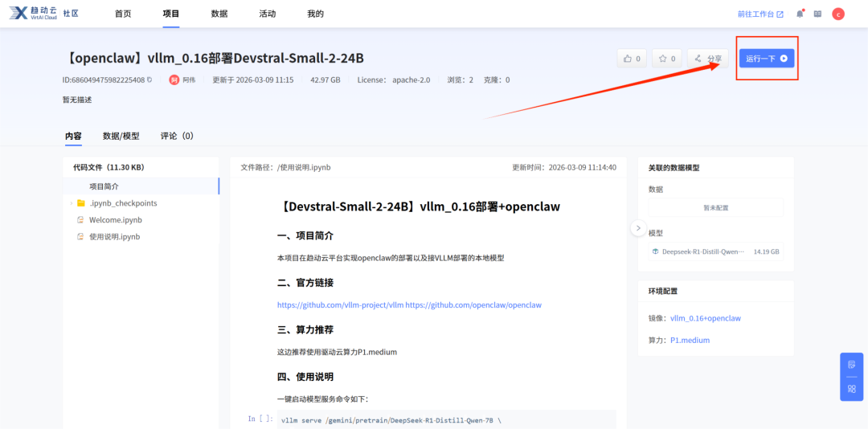Open the openclaw/openclaw GitHub link
Image resolution: width=868 pixels, height=429 pixels.
point(473,304)
